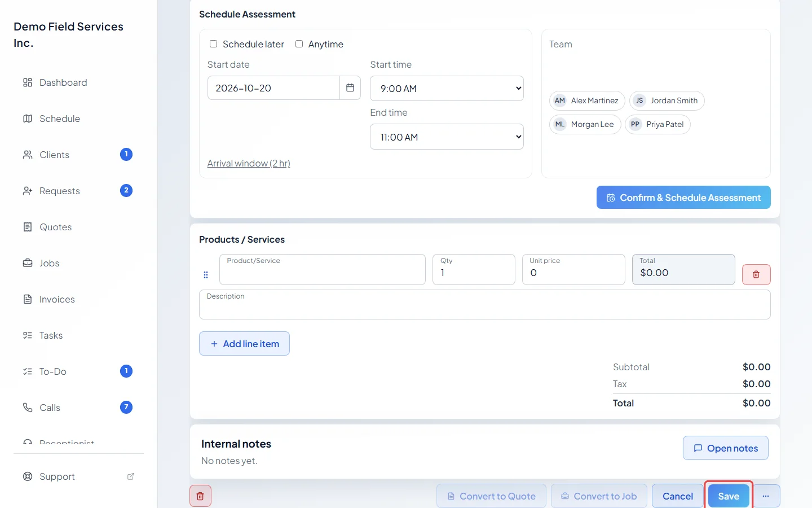The image size is (812, 508).
Task: Click the Subtotal $0.00 amount
Action: pyautogui.click(x=756, y=367)
